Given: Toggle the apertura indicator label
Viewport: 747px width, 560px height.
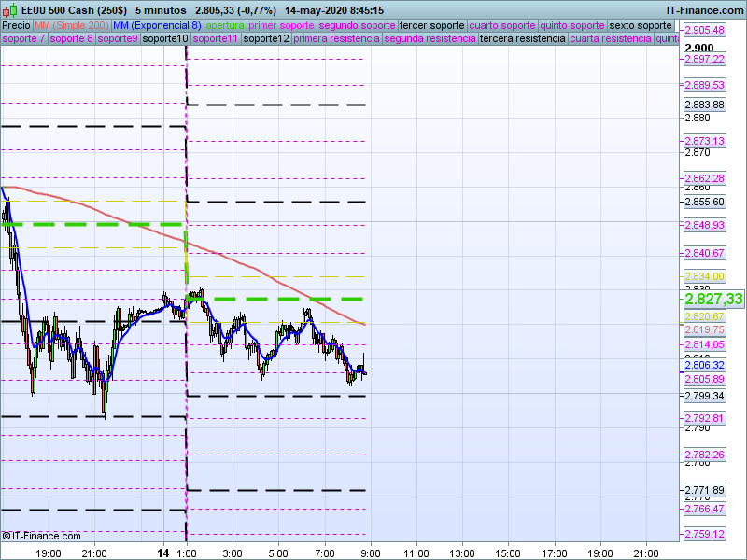Looking at the screenshot, I should (225, 25).
